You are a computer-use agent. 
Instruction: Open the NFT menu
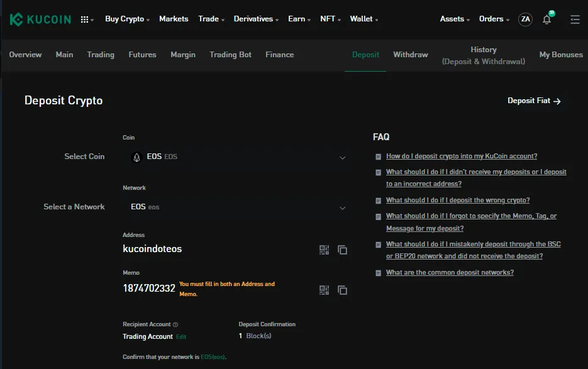point(330,19)
